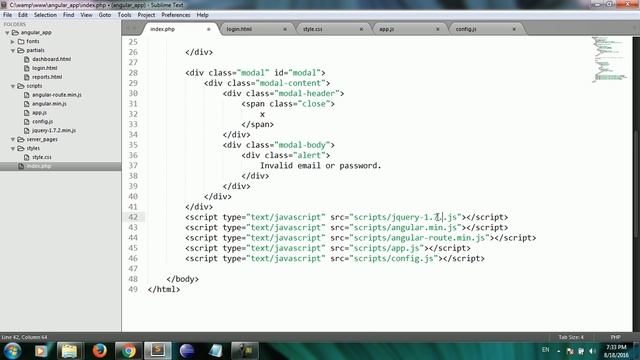Open the Preferences menu
640x360 pixels.
tap(176, 15)
